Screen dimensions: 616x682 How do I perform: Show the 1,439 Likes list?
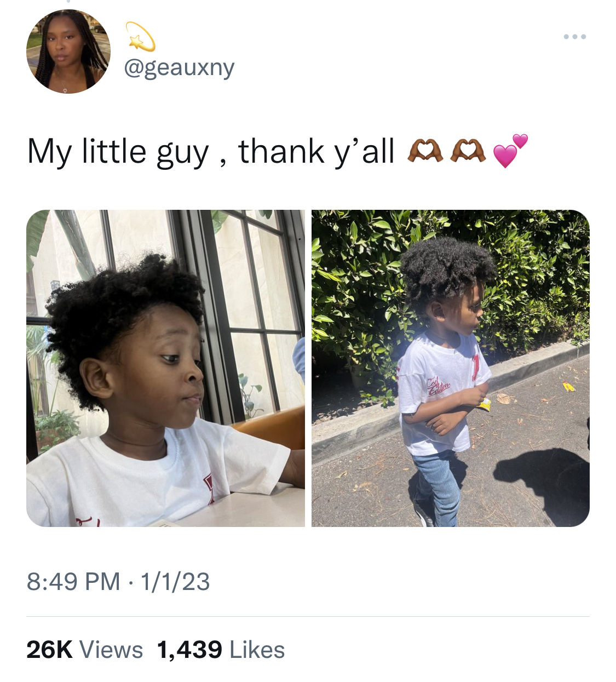pos(221,650)
